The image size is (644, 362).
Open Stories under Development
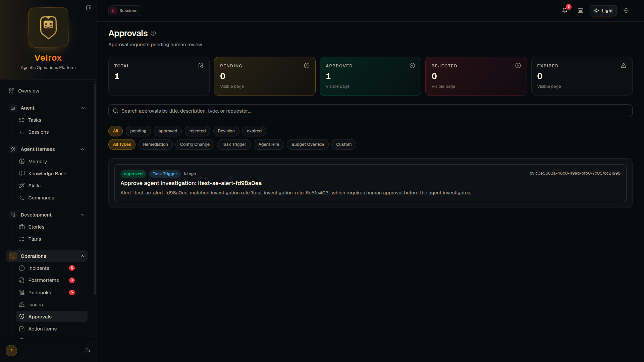click(52, 227)
